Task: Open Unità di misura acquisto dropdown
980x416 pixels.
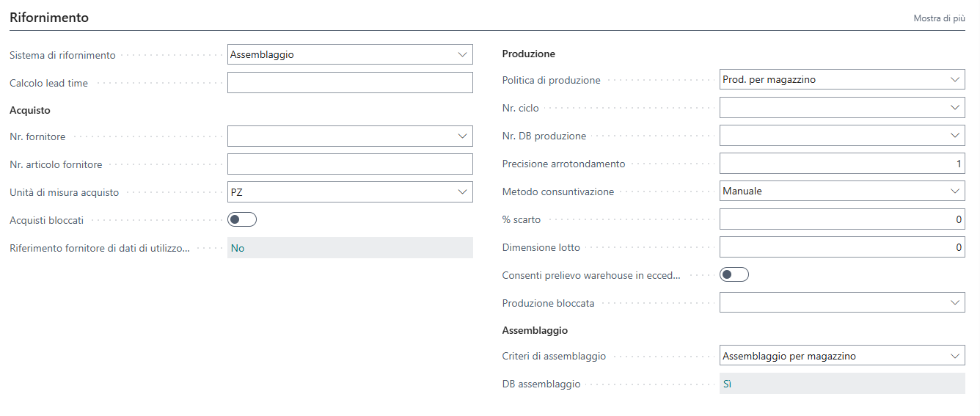Action: [x=350, y=192]
